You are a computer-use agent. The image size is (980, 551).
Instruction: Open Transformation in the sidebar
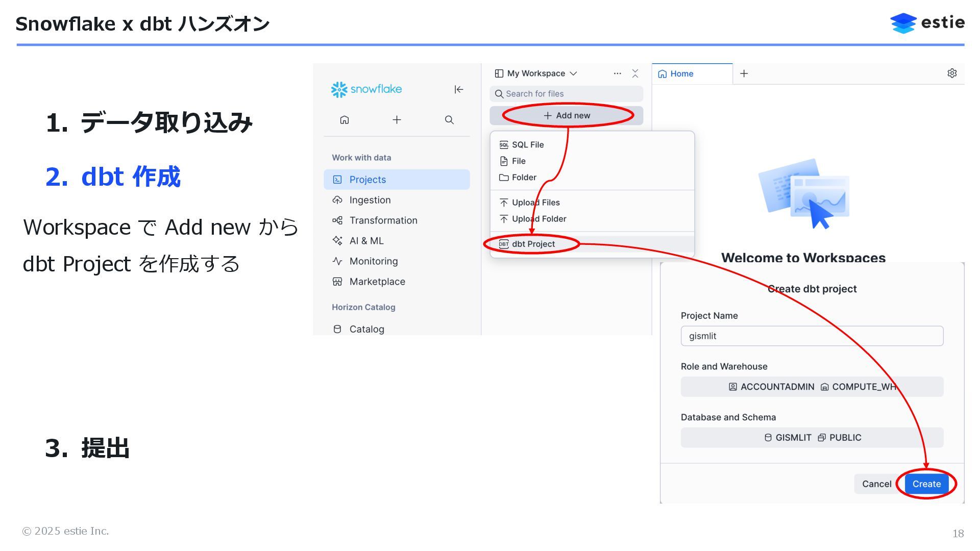pos(383,220)
